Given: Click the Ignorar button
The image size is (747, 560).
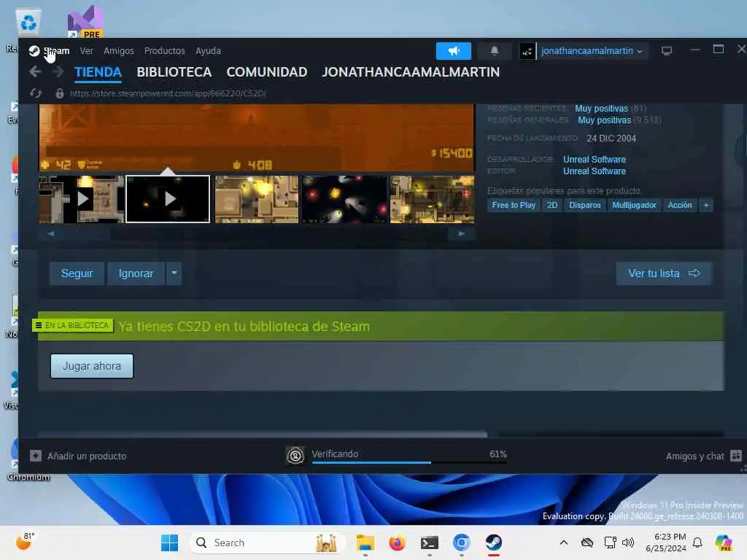Looking at the screenshot, I should (136, 273).
